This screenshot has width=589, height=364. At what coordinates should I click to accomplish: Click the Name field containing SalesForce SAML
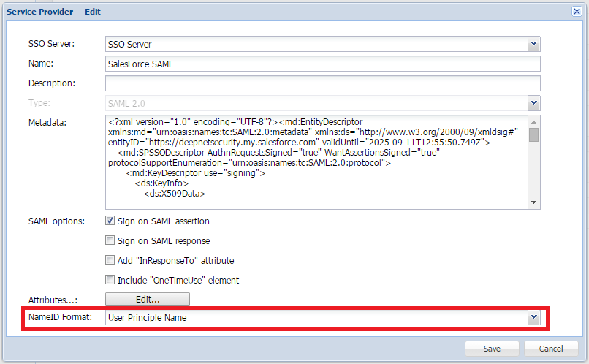322,64
